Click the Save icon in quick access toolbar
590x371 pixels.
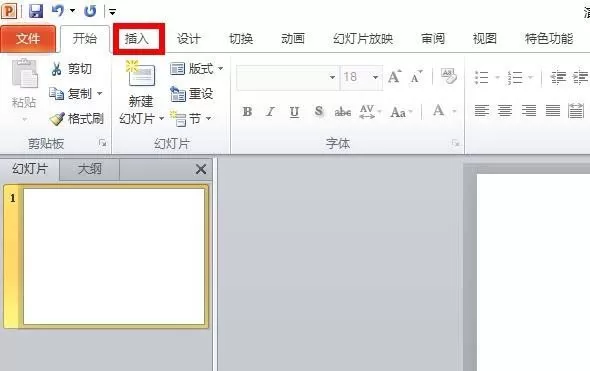click(36, 11)
